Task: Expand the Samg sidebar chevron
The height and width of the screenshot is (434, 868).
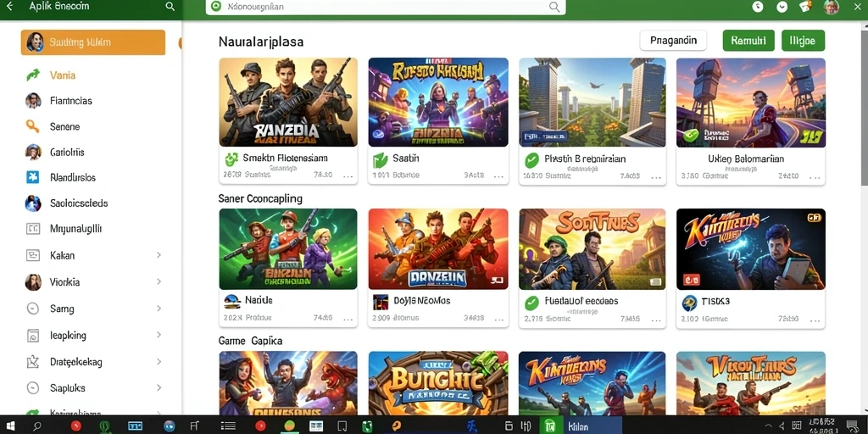Action: [x=159, y=309]
